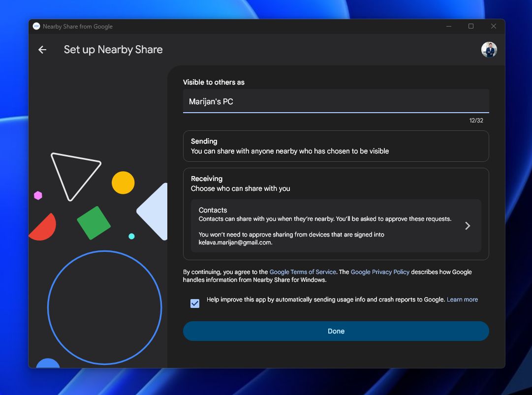The width and height of the screenshot is (532, 395).
Task: Uncheck the usage info and crash reports checkbox
Action: click(195, 303)
